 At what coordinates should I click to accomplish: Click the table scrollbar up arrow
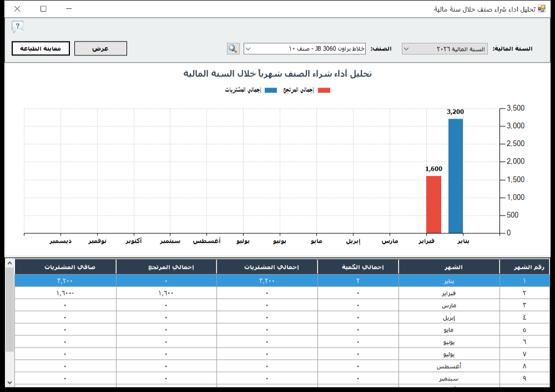(9, 263)
